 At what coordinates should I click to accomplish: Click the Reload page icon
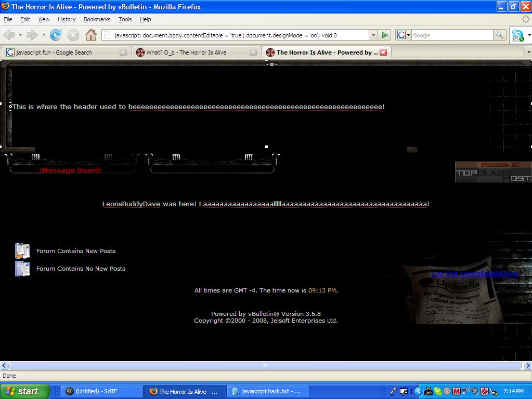tap(56, 35)
